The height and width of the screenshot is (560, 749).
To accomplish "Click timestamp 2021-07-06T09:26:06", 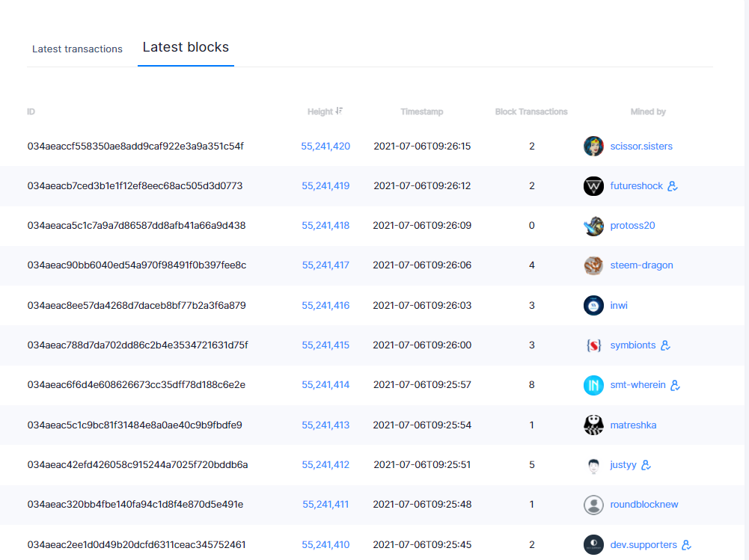I will point(422,265).
